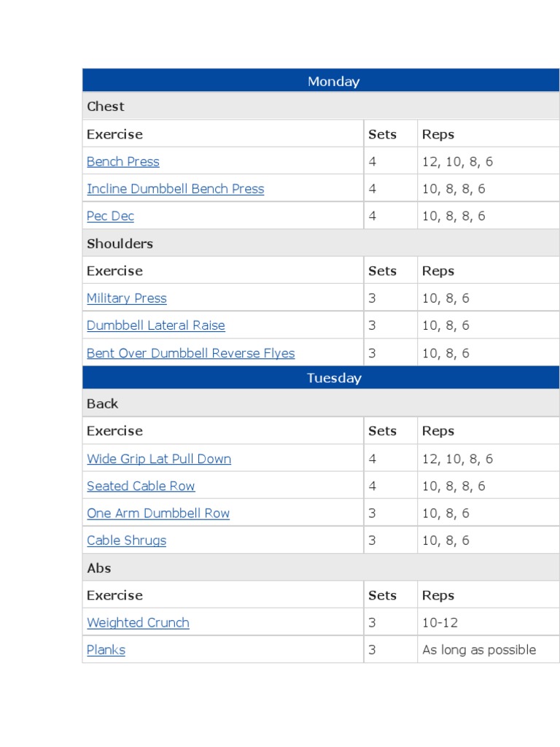Click the Monday header bar
The height and width of the screenshot is (747, 560).
[x=321, y=81]
